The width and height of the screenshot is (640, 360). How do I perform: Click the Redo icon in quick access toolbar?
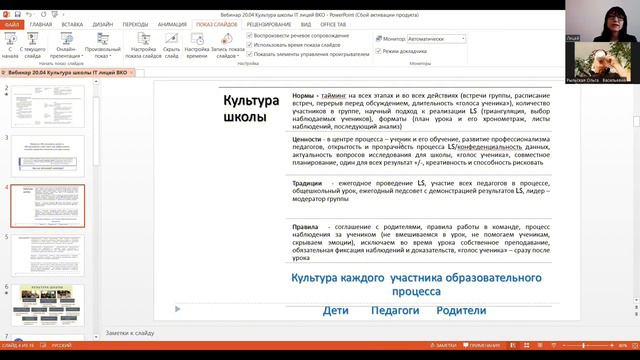point(43,15)
